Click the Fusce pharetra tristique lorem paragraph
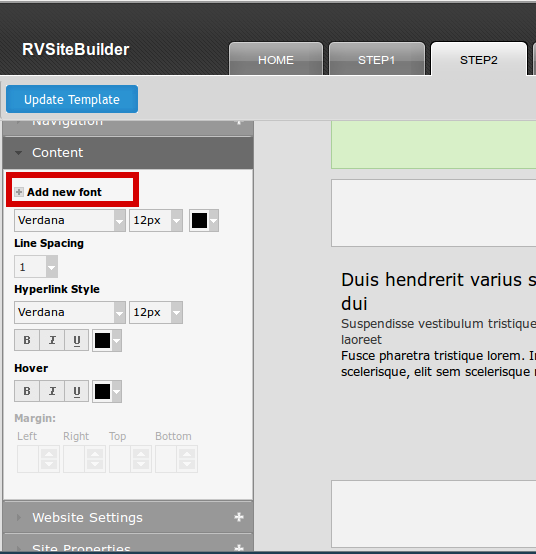This screenshot has height=554, width=536. click(438, 364)
